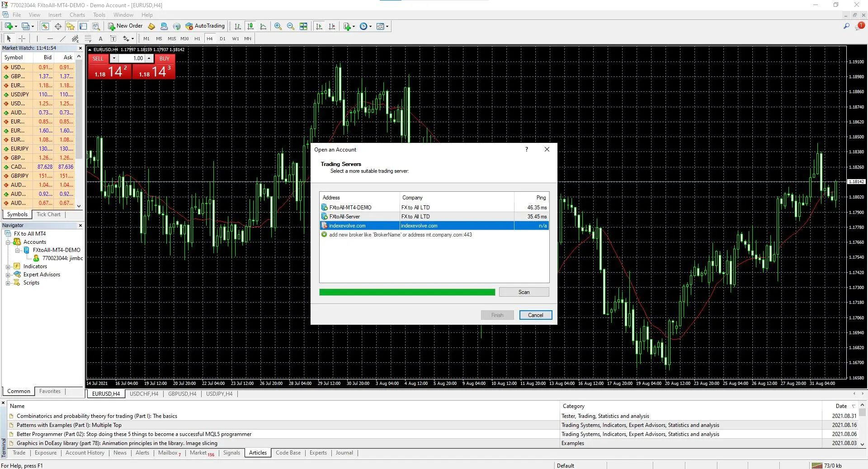Screen dimensions: 868x469
Task: Toggle the Terminal window icon
Action: 83,26
